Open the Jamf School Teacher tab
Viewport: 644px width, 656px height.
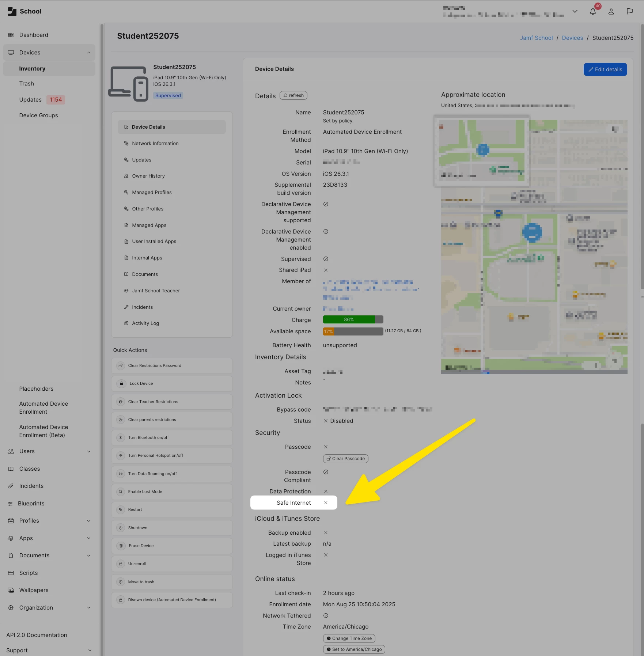[x=171, y=291]
